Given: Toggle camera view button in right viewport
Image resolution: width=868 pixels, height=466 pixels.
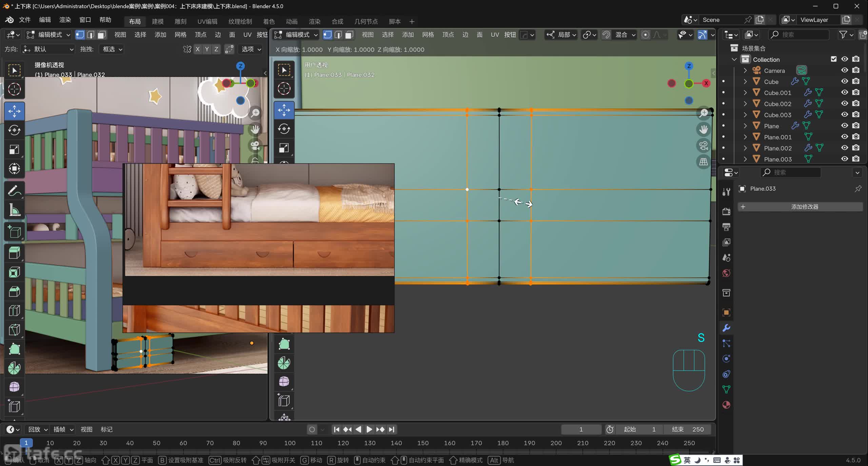Looking at the screenshot, I should pos(704,146).
